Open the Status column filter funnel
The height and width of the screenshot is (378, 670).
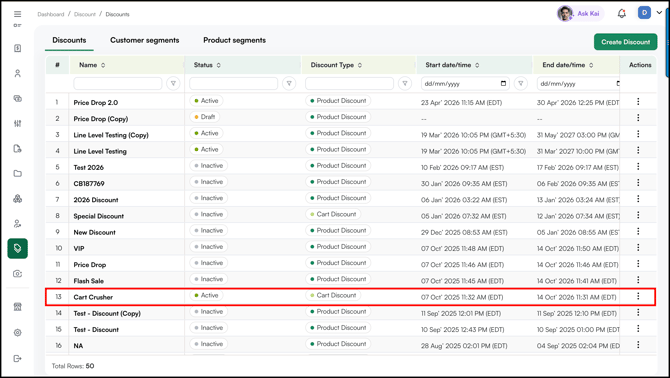[289, 83]
